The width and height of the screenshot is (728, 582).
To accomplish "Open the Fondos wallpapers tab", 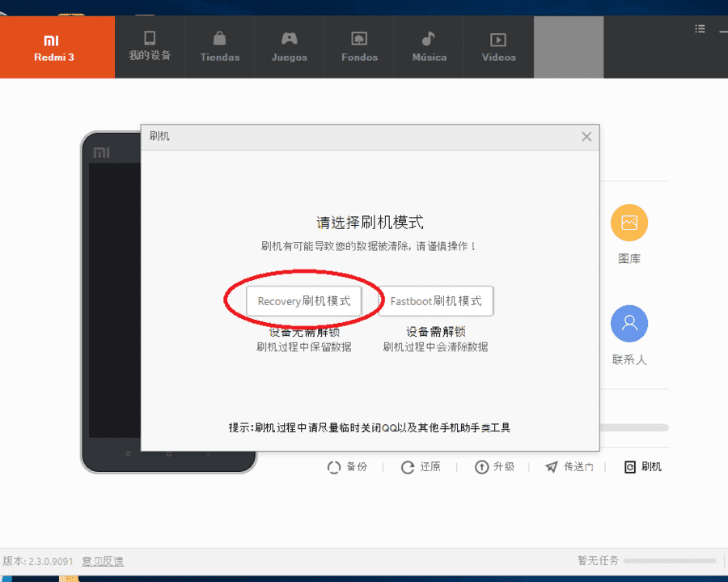I will 359,48.
